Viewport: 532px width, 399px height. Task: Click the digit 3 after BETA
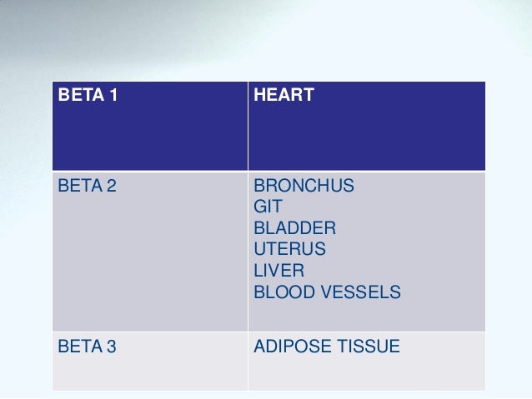tap(112, 347)
